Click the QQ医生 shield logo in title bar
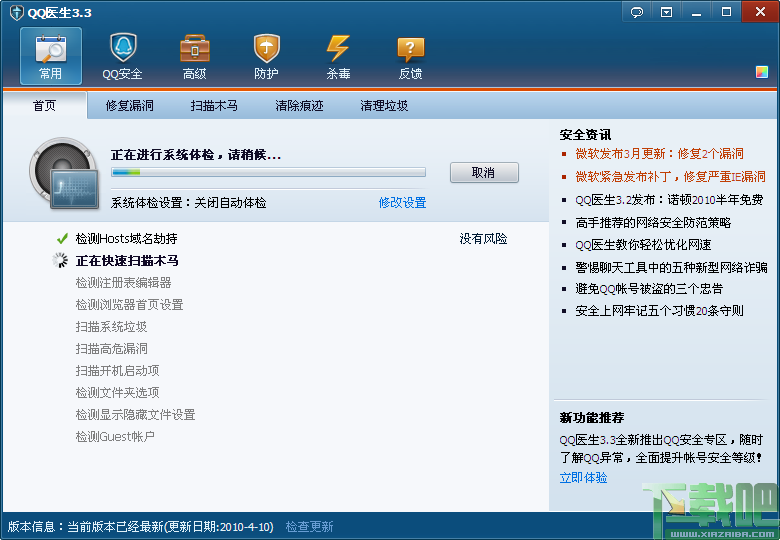This screenshot has height=540, width=780. click(x=16, y=12)
